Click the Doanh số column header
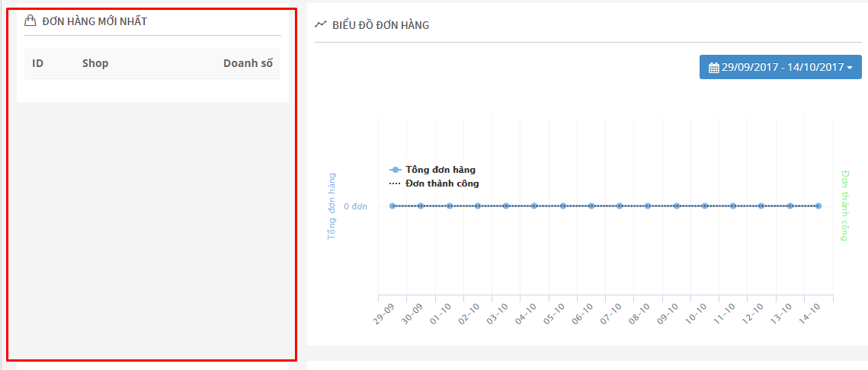 (x=248, y=63)
